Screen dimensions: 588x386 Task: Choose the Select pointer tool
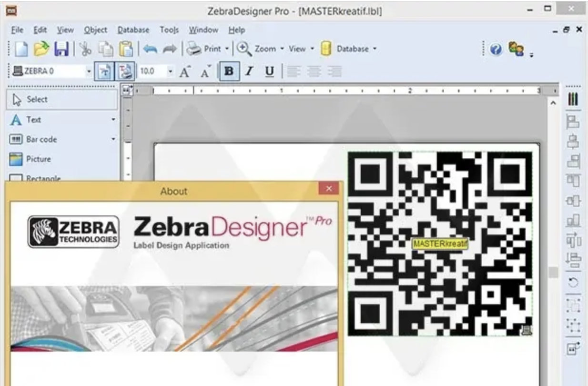pyautogui.click(x=62, y=99)
